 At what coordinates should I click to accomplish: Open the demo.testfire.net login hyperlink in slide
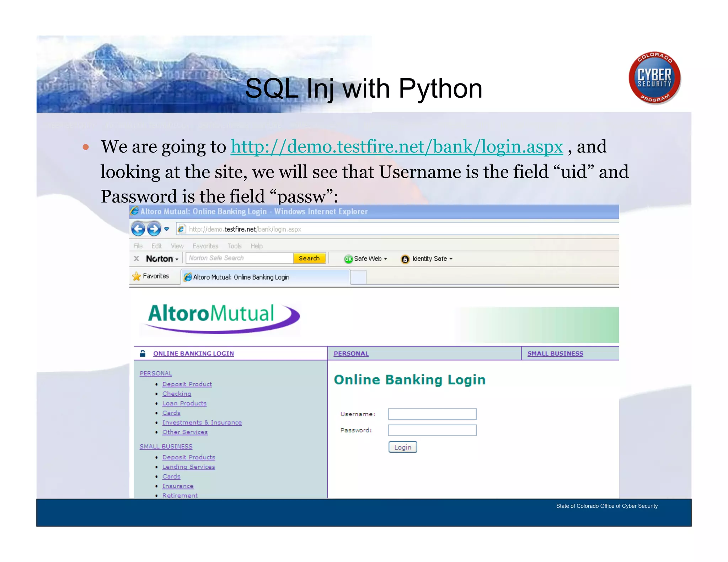tap(397, 146)
